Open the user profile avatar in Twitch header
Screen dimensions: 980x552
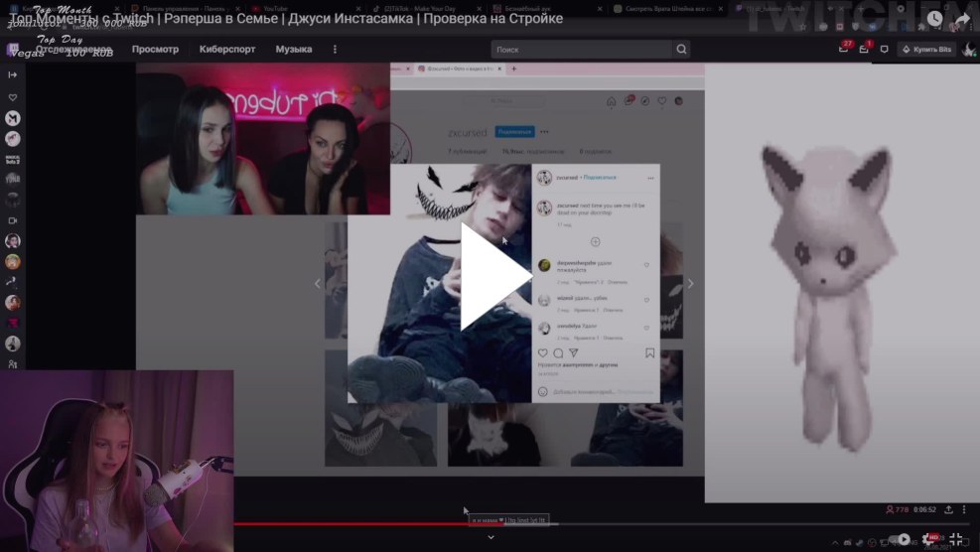[969, 50]
